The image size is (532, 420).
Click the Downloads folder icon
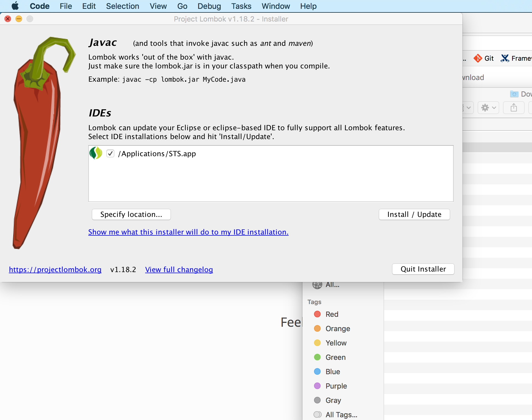514,94
